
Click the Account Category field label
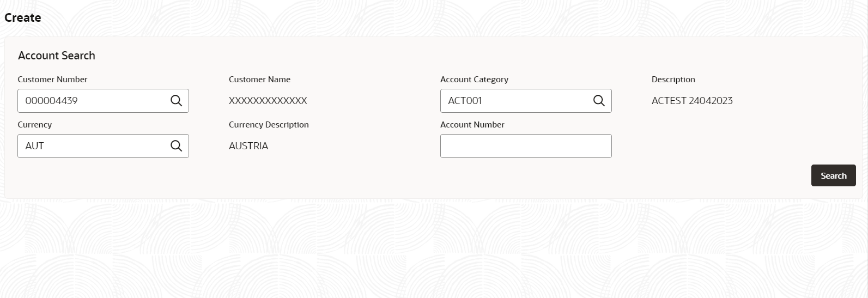(x=474, y=80)
